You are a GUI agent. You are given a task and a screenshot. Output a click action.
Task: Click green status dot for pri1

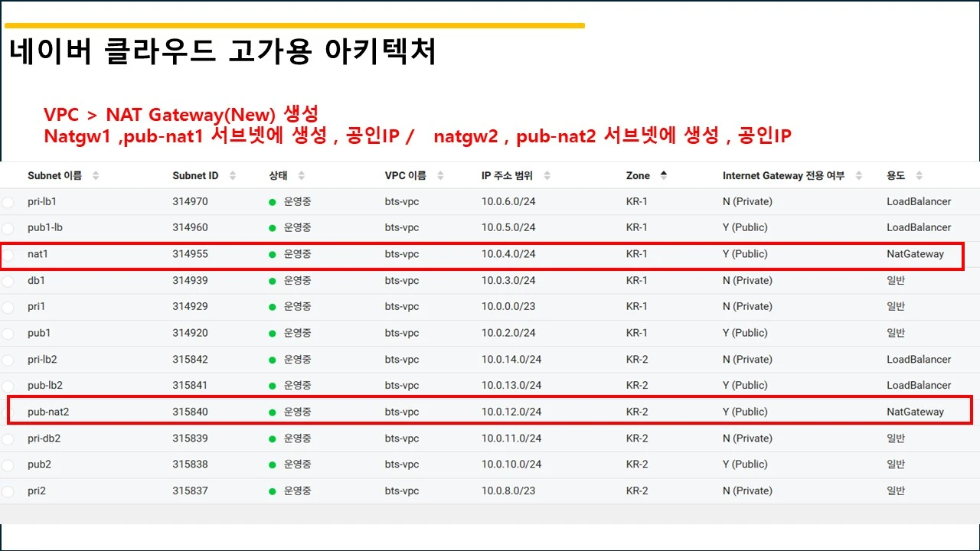[x=273, y=307]
